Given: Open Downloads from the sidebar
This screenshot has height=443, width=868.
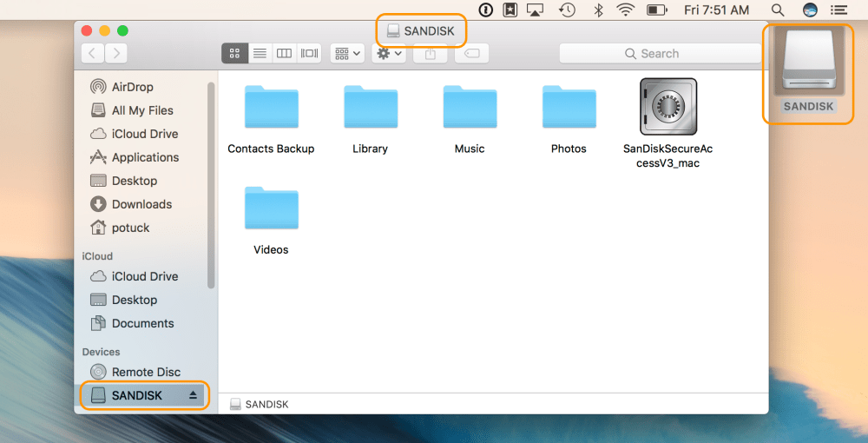Looking at the screenshot, I should coord(141,204).
